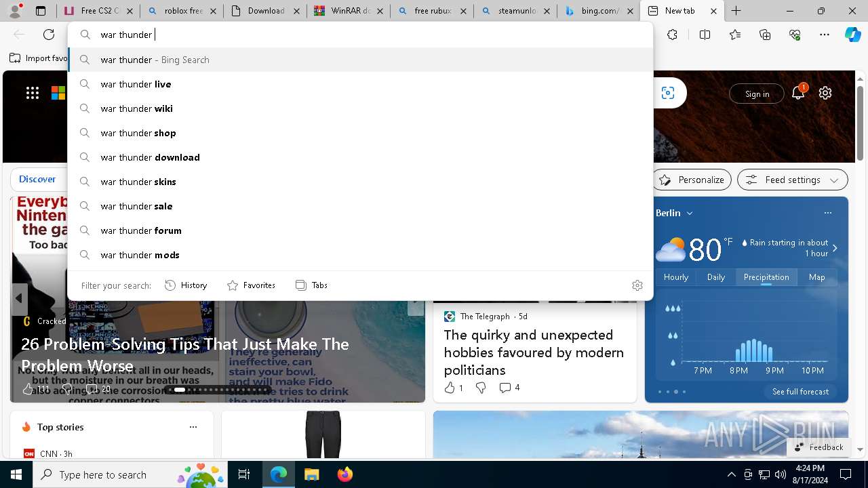
Task: Filter search by History
Action: (x=186, y=285)
